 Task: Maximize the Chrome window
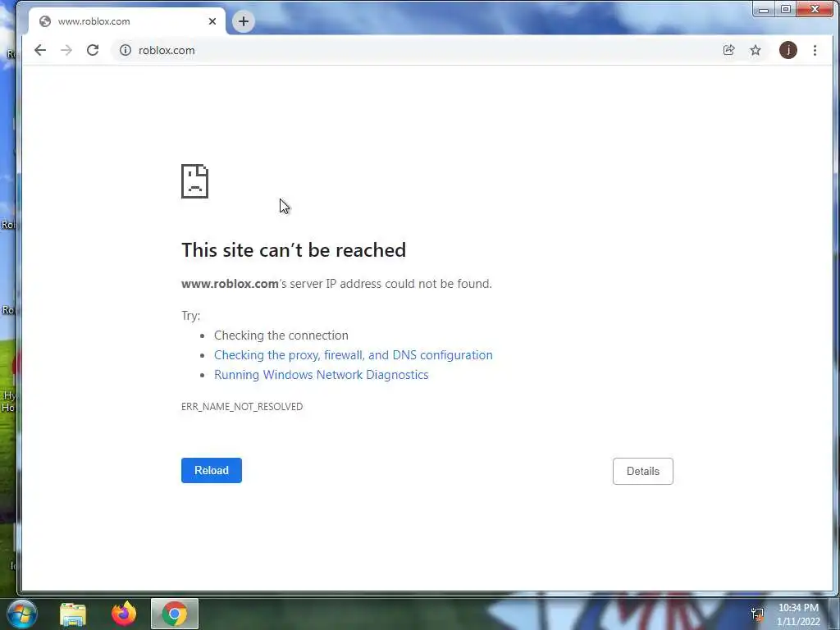786,9
